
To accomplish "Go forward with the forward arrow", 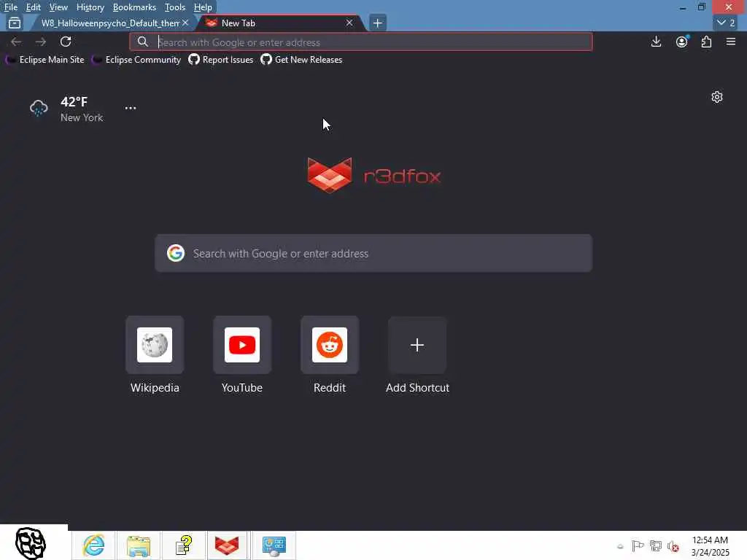I will click(x=41, y=42).
